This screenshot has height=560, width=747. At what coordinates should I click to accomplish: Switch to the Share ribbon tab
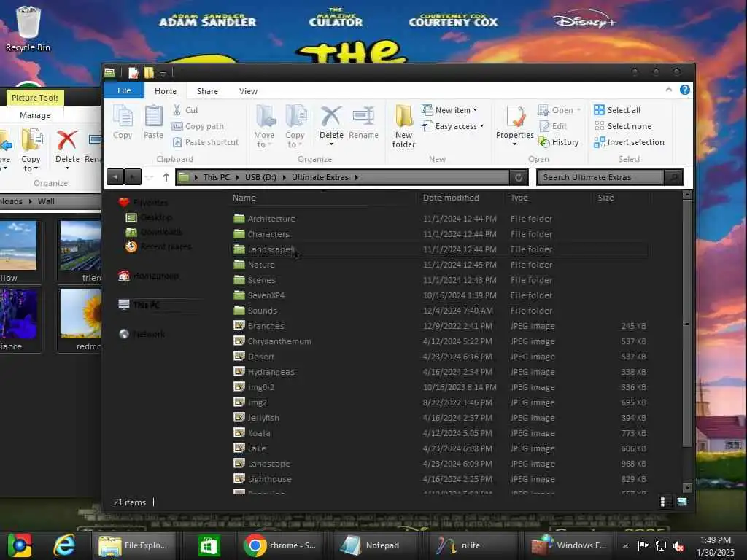click(x=207, y=91)
